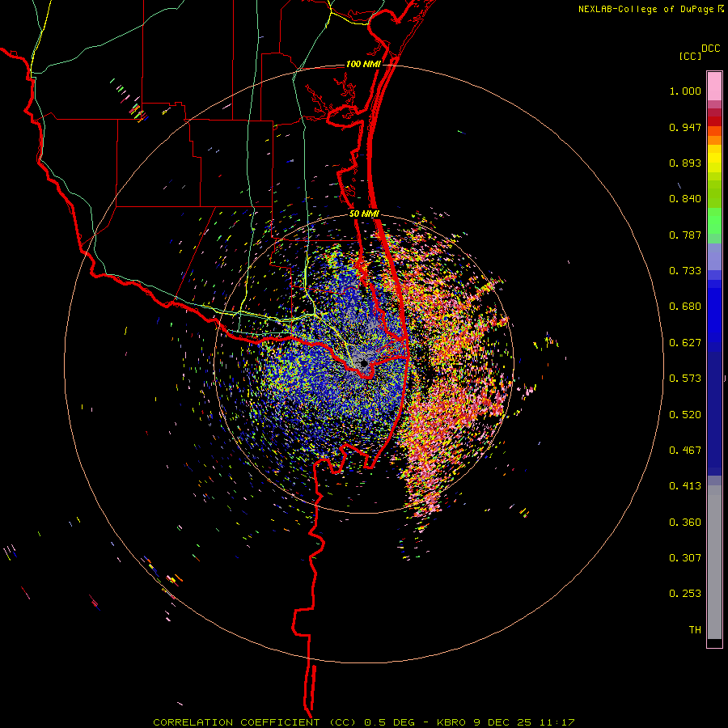Click the Correlation Coefficient KBRO caption text

(x=364, y=722)
